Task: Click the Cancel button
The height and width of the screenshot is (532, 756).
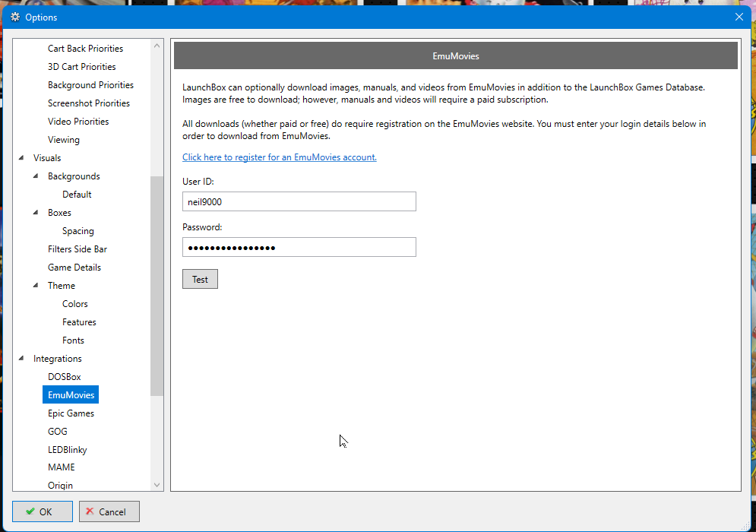Action: [x=109, y=511]
